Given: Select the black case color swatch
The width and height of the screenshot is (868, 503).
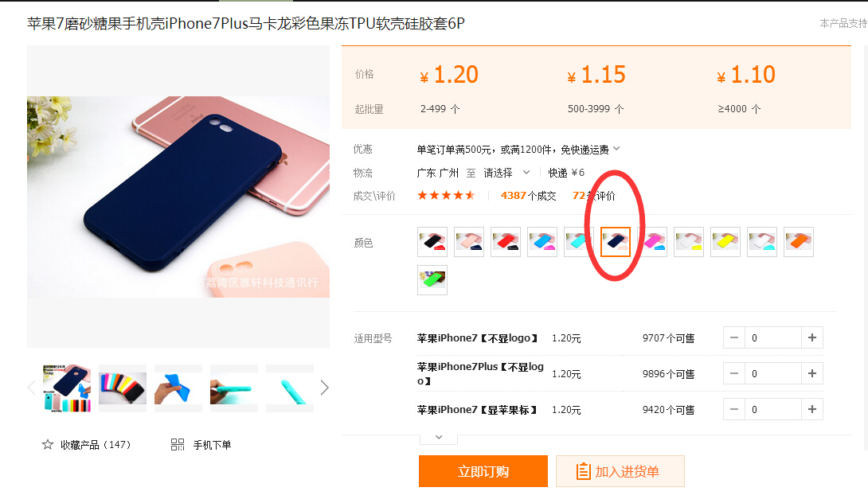Looking at the screenshot, I should click(432, 242).
